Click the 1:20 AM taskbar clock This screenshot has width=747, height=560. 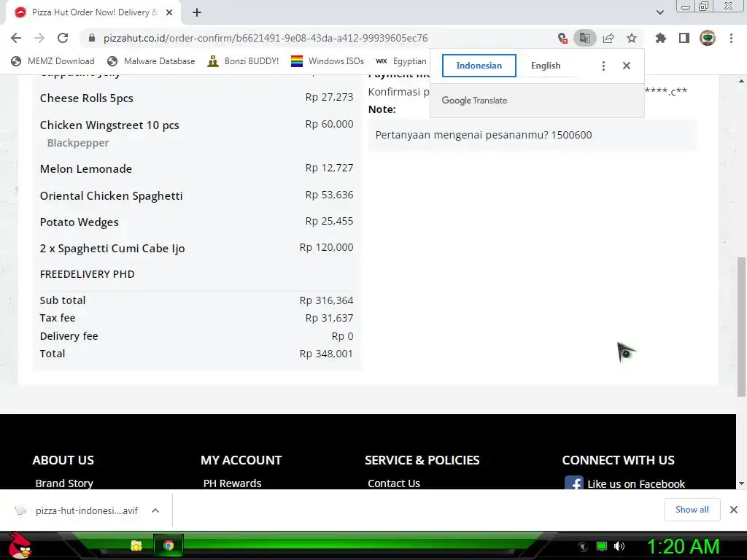(683, 546)
